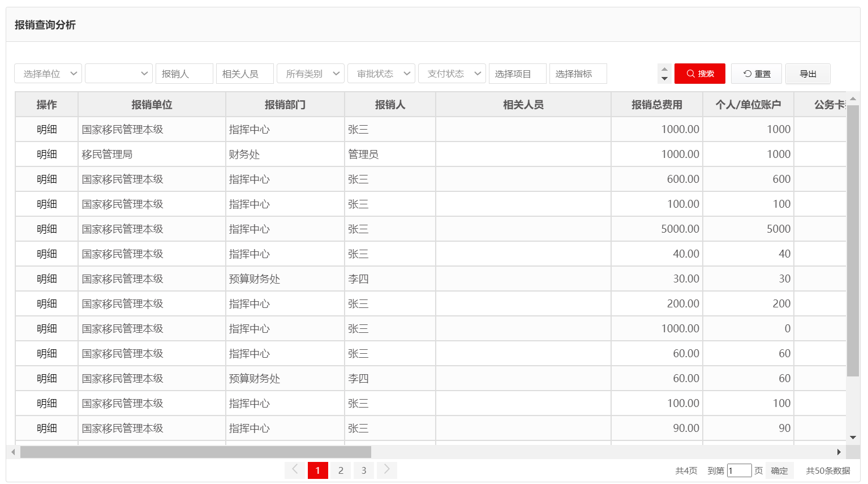
Task: Open the 支付状态 payment status dropdown
Action: click(452, 73)
